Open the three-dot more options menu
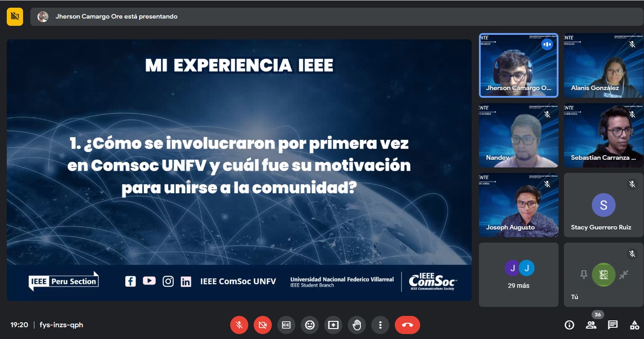 click(380, 325)
